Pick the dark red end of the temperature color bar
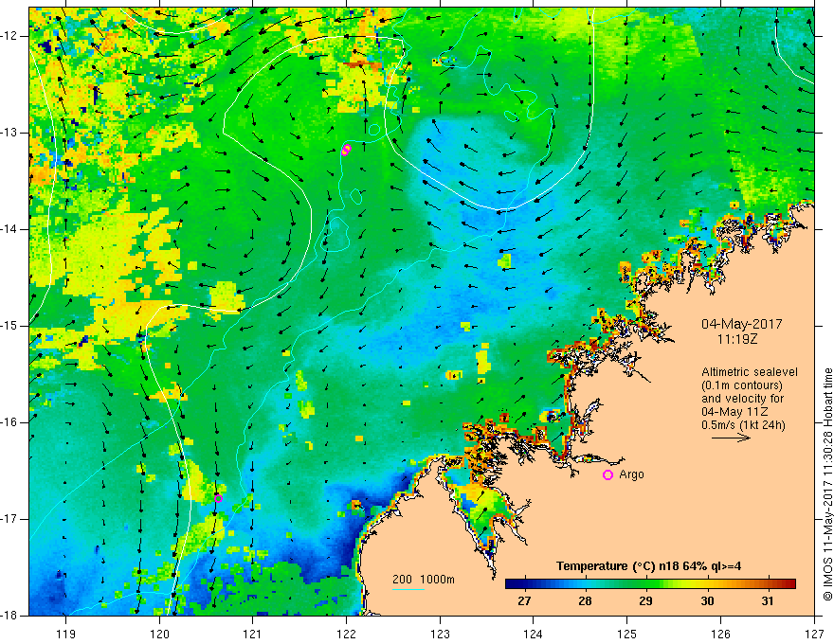Image resolution: width=834 pixels, height=644 pixels. [791, 584]
